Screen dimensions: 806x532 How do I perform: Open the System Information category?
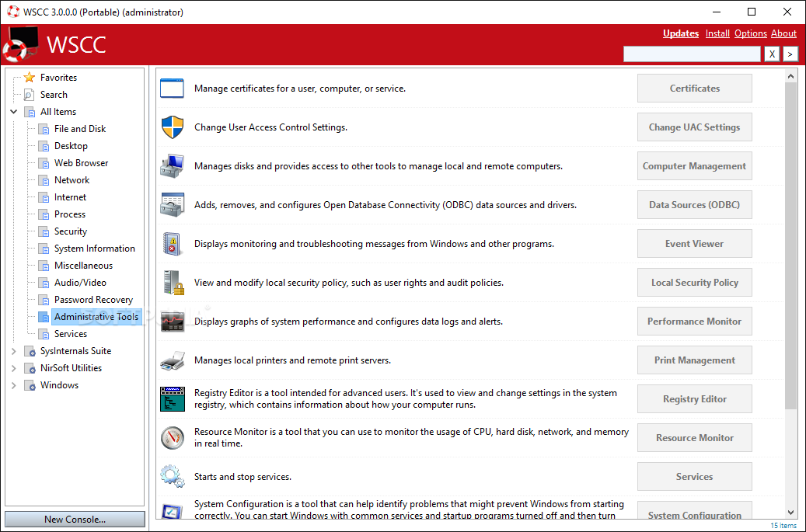[x=95, y=249]
